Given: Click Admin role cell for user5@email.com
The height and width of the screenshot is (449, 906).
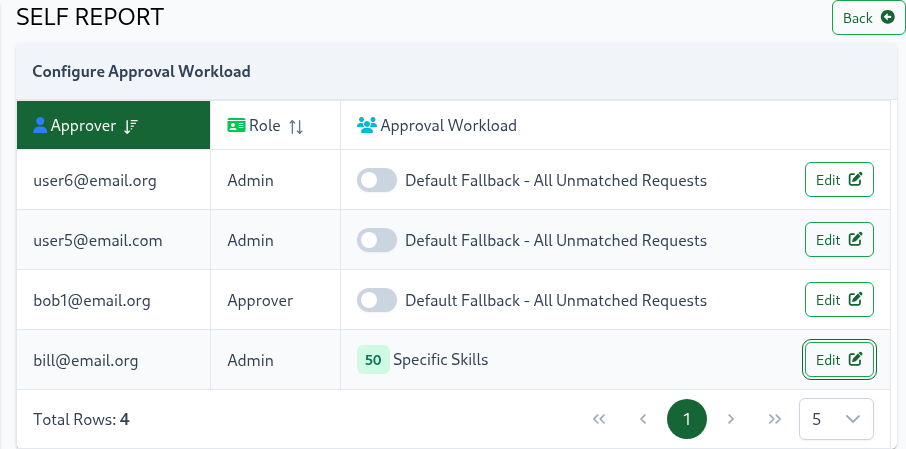Looking at the screenshot, I should 275,240.
